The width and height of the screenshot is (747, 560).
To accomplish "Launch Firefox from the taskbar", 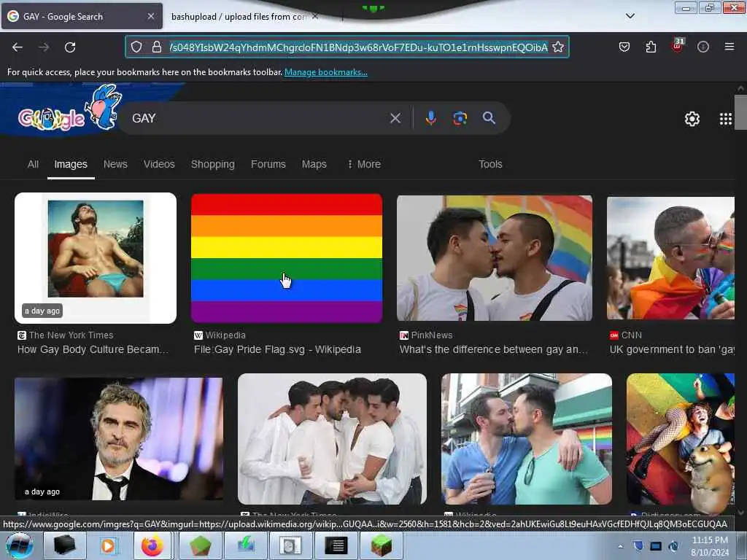I will pyautogui.click(x=152, y=545).
